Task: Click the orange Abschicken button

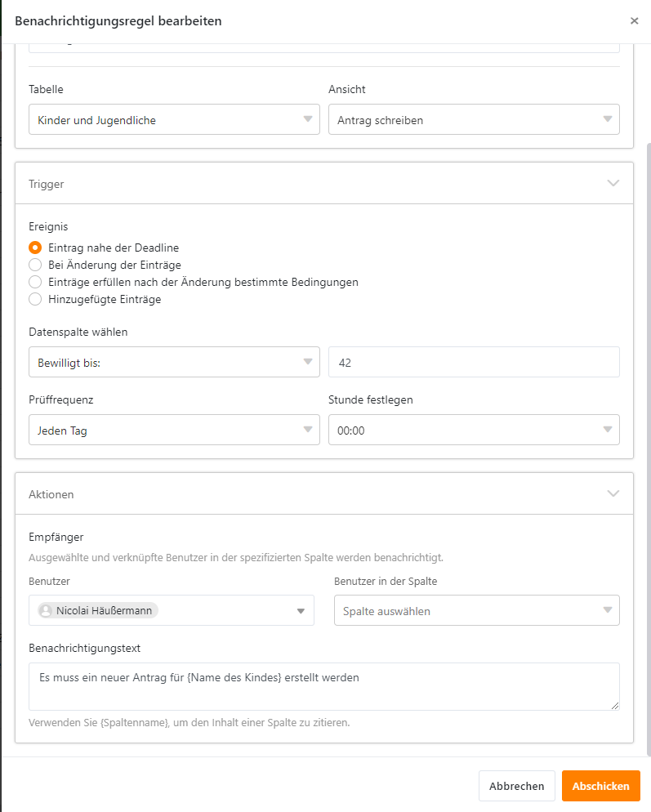Action: click(600, 786)
